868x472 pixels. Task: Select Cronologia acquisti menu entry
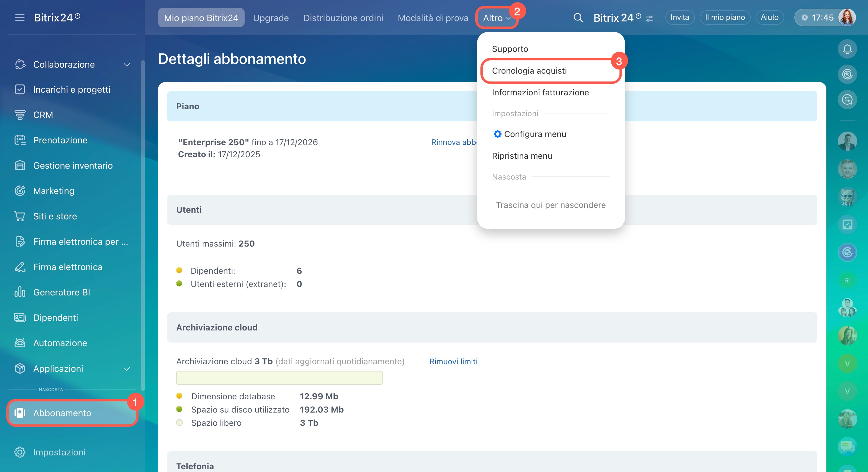coord(529,71)
